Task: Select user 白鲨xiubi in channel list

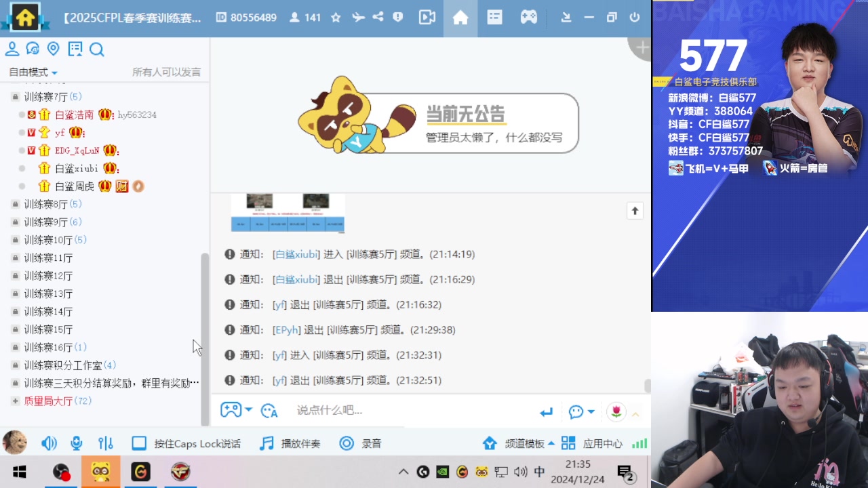Action: tap(77, 168)
